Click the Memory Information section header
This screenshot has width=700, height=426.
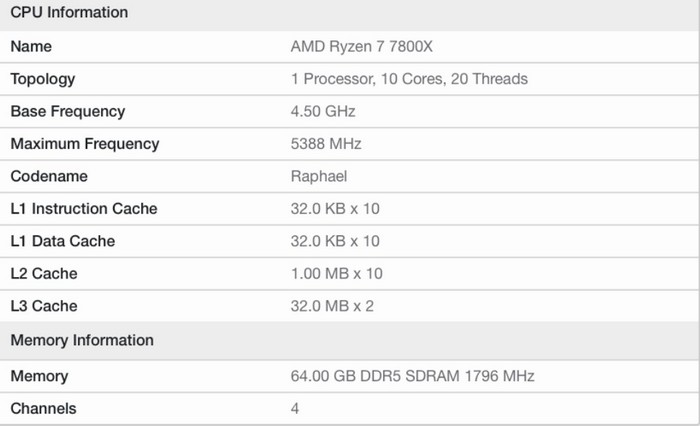click(82, 340)
